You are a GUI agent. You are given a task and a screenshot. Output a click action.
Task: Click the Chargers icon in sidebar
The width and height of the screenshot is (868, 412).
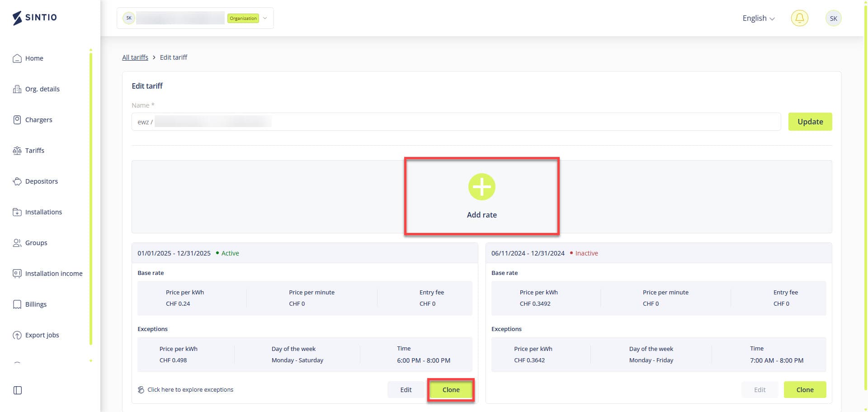point(17,120)
